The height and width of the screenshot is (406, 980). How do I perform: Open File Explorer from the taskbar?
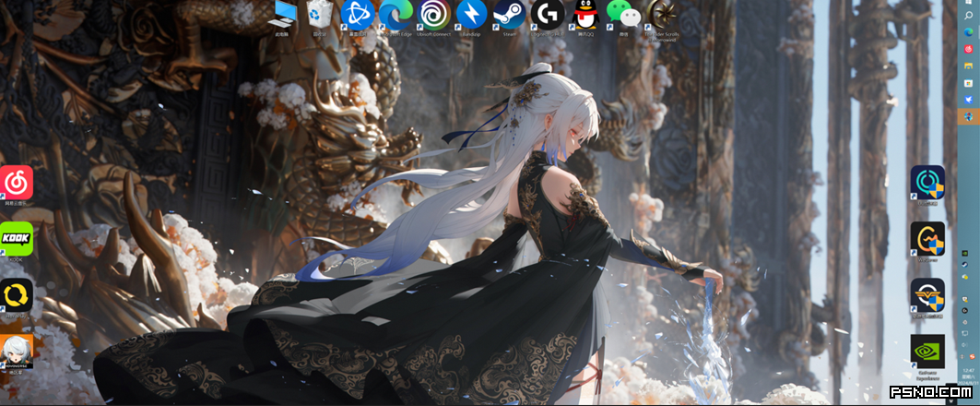[x=968, y=66]
